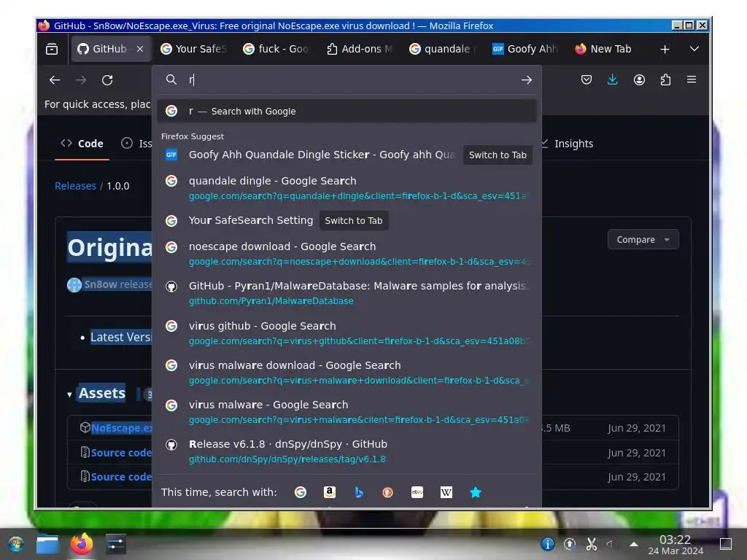Select the Code repository tab
Viewport: 747px width, 560px height.
click(x=82, y=144)
